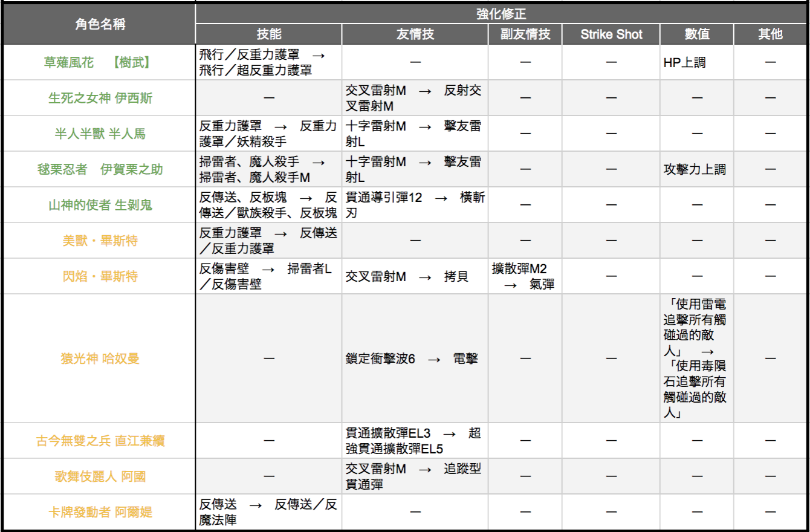Open the 卡牌發動者 阿爾緹 character link
Screen dimensions: 810x532
100,512
